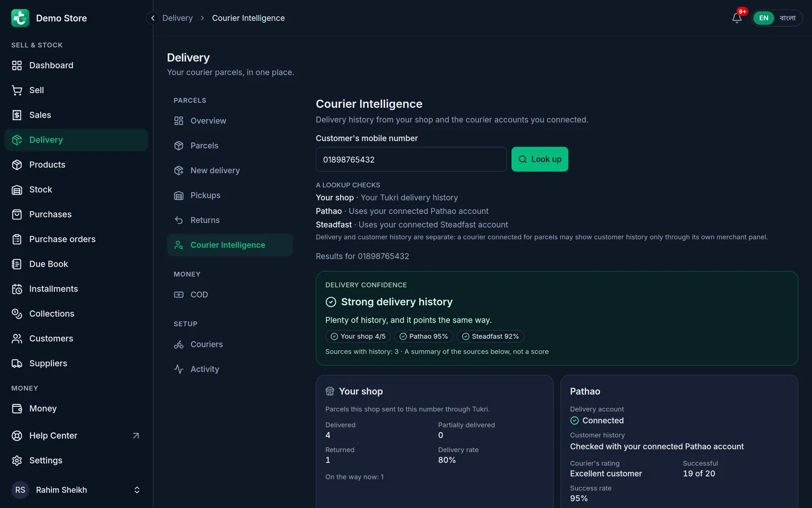Click the Collections coins icon
This screenshot has height=508, width=812.
(x=17, y=314)
